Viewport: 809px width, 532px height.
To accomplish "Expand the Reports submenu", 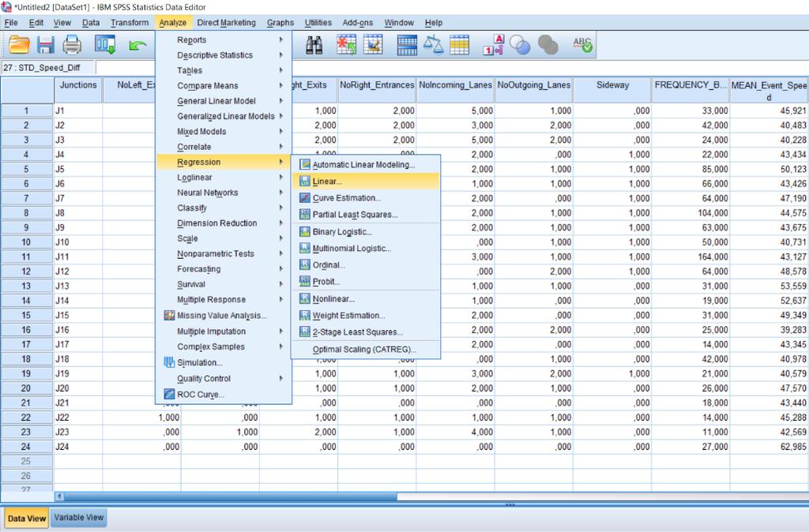I will pyautogui.click(x=224, y=39).
